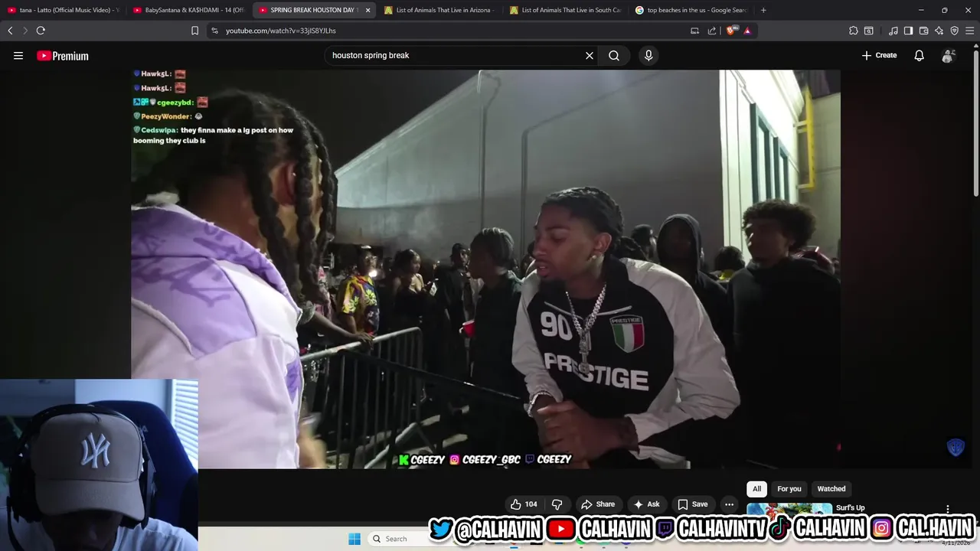Switch to the Latto Official Music Video tab
The image size is (980, 551).
[63, 10]
